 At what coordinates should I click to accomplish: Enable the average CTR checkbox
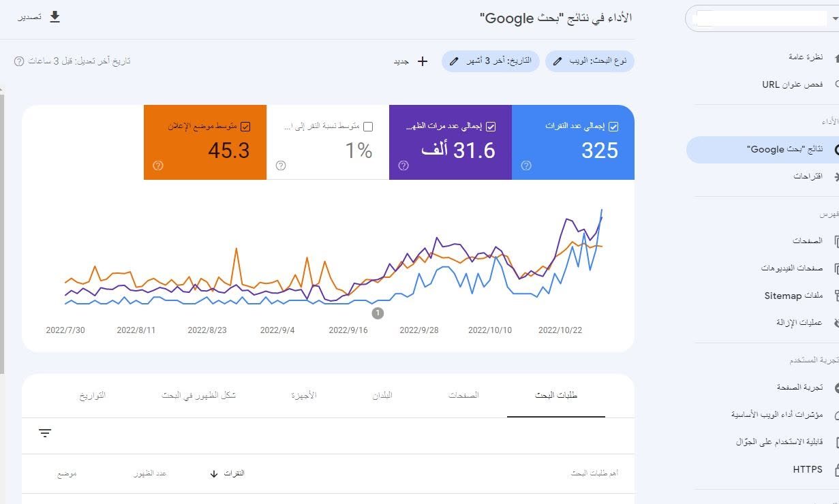click(368, 127)
